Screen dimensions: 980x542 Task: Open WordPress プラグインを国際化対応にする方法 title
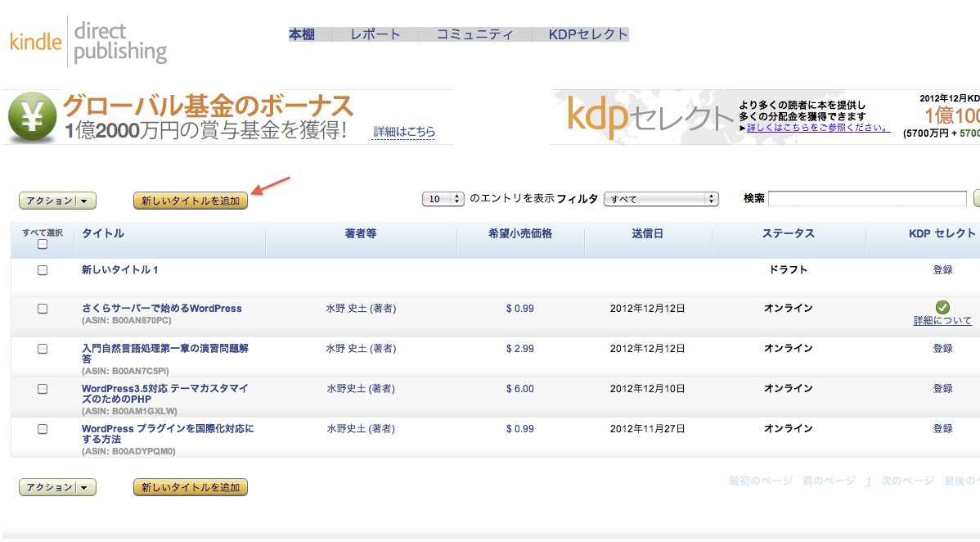pyautogui.click(x=168, y=434)
